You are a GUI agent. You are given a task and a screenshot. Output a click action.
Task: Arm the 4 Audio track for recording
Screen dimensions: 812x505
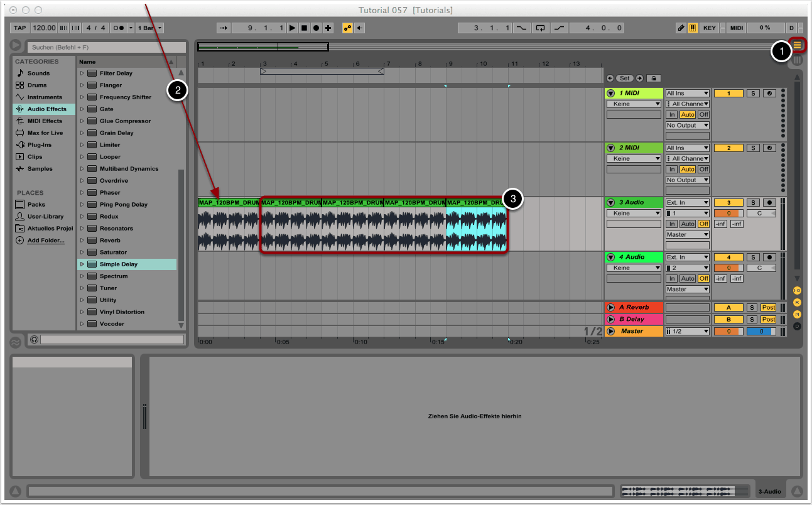[x=769, y=258]
